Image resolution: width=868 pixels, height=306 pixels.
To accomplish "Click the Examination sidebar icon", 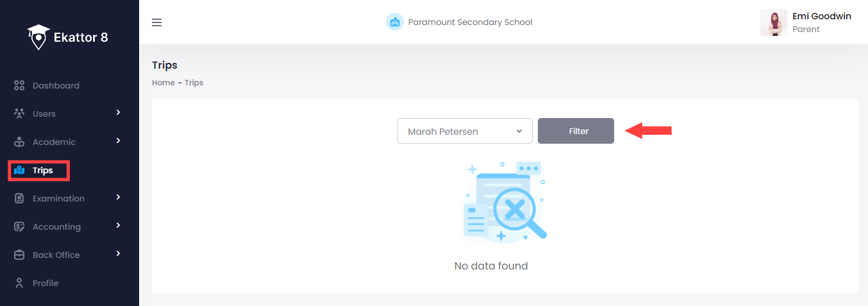I will [19, 198].
